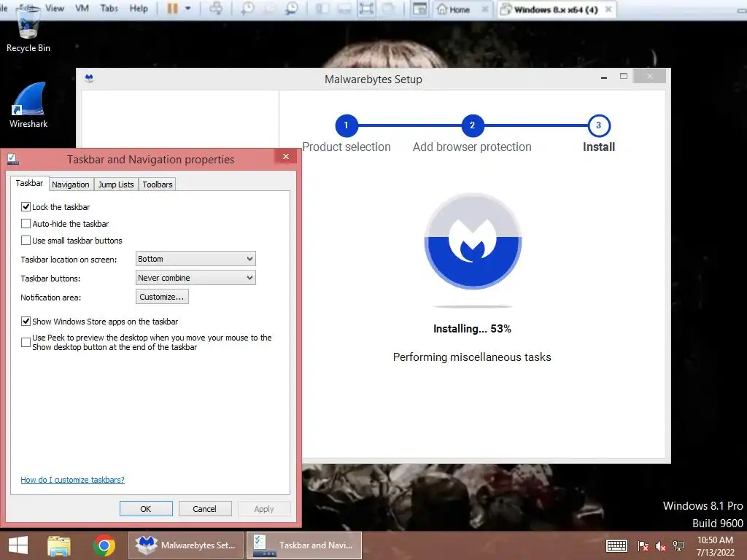Open the VMware View menu
The image size is (747, 560).
55,8
